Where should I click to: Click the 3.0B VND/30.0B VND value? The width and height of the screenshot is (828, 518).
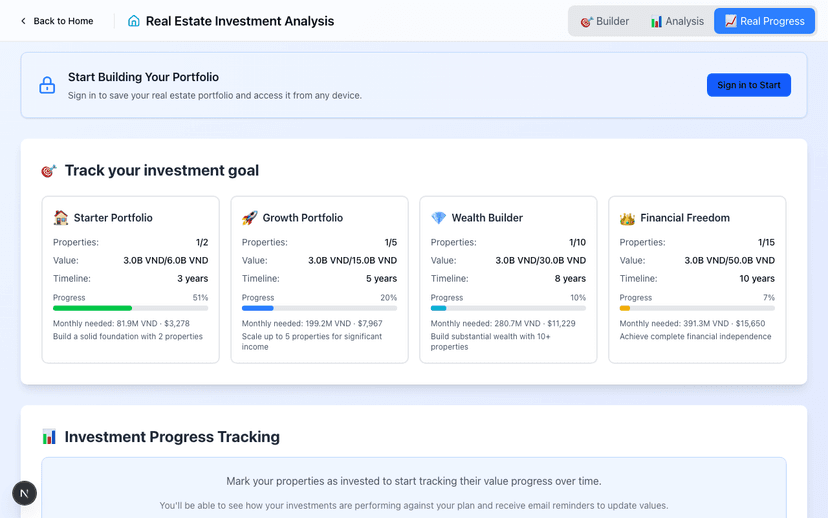click(x=541, y=260)
